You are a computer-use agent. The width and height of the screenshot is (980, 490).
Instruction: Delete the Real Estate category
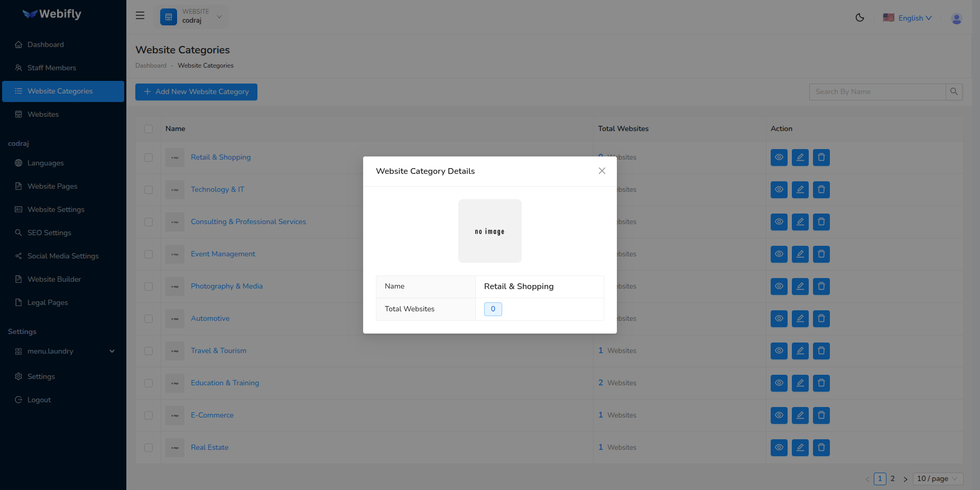pos(821,447)
